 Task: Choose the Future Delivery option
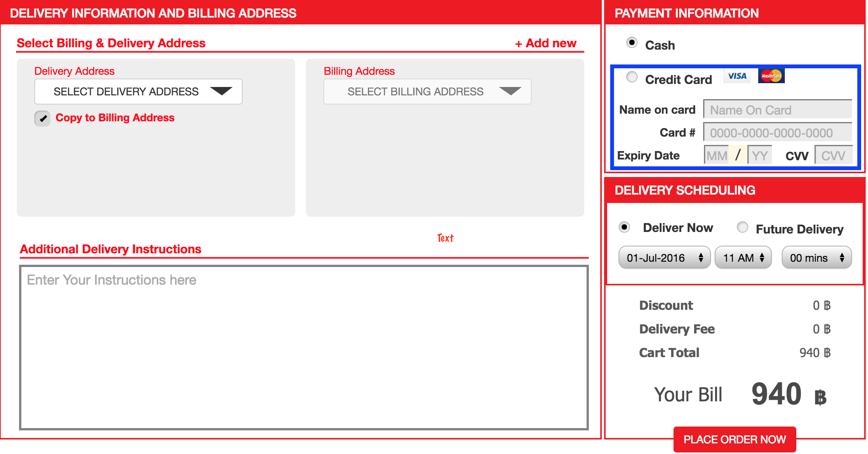742,227
